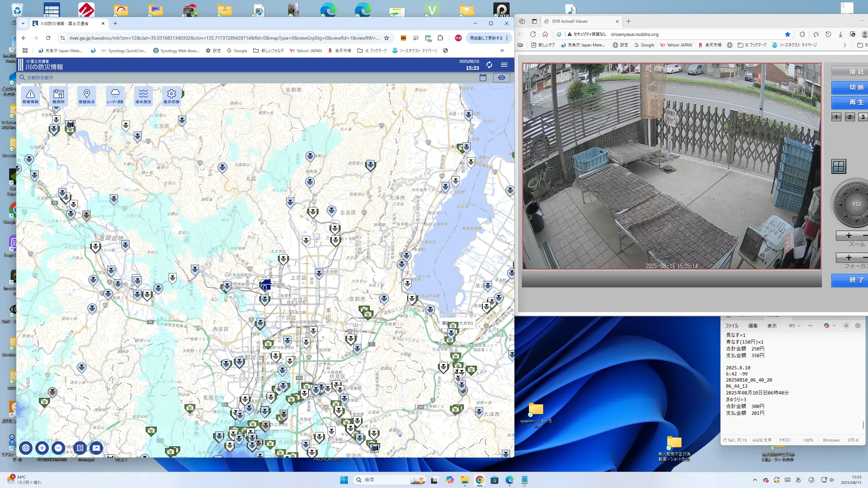Open the レーダー雨量 radar rainfall layer
This screenshot has height=488, width=868.
(115, 96)
